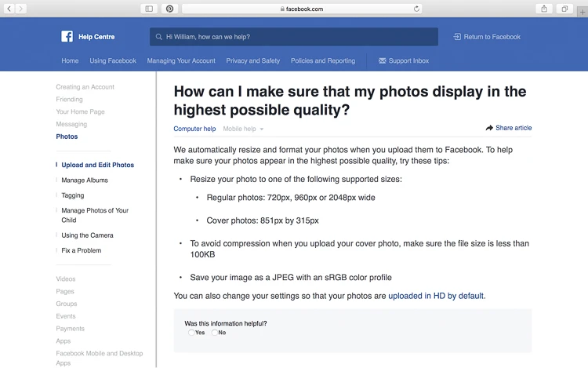
Task: Select the Photos sidebar topic
Action: (67, 137)
